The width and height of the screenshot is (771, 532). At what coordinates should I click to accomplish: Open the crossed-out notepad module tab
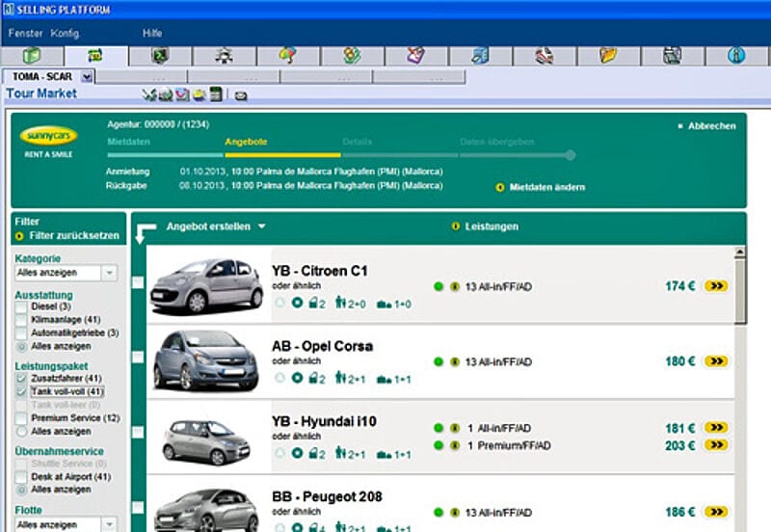point(416,56)
